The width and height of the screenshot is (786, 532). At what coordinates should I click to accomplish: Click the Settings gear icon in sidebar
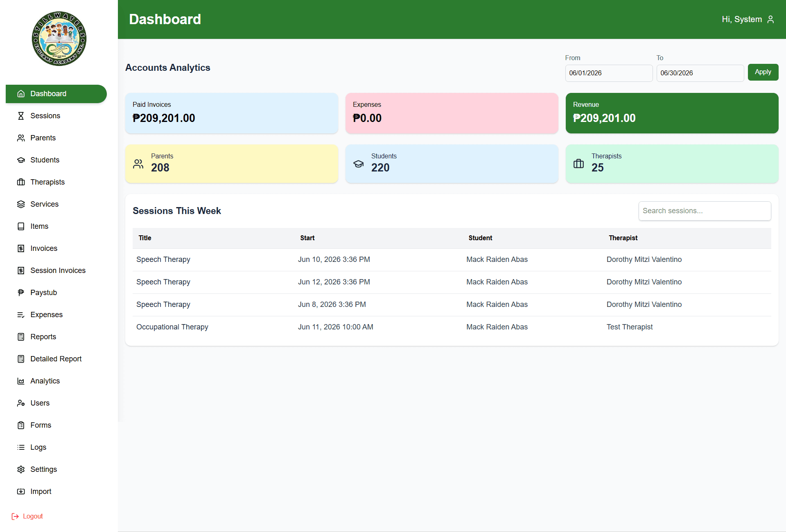[21, 469]
